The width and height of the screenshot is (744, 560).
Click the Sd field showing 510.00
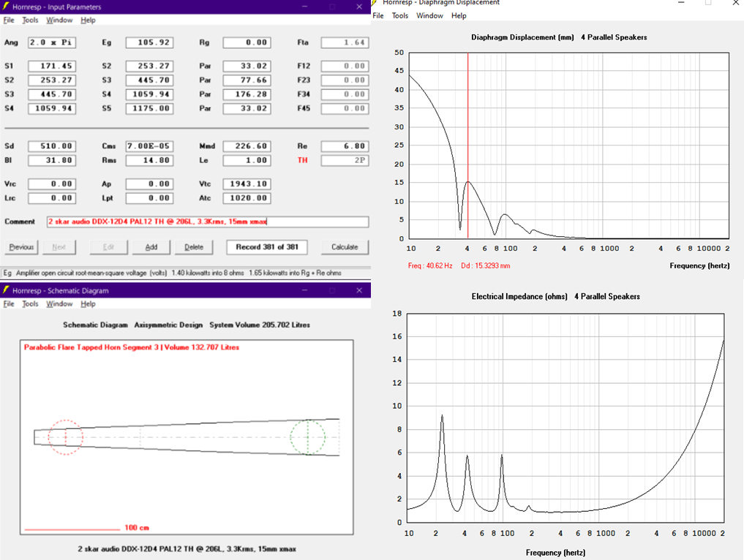[52, 146]
